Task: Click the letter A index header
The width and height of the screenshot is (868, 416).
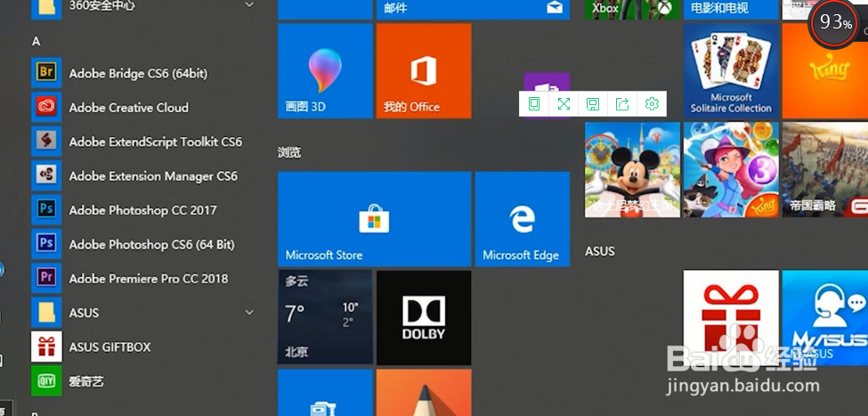Action: point(36,42)
